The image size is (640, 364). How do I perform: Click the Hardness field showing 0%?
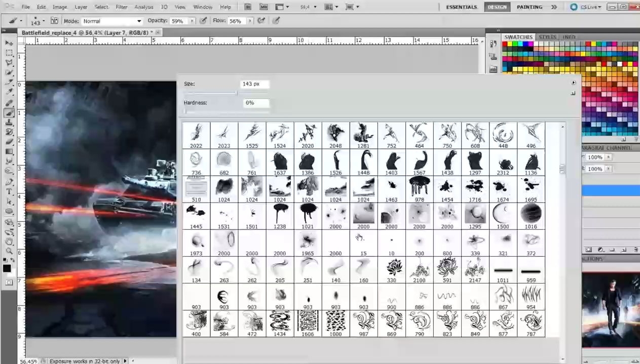tap(255, 103)
